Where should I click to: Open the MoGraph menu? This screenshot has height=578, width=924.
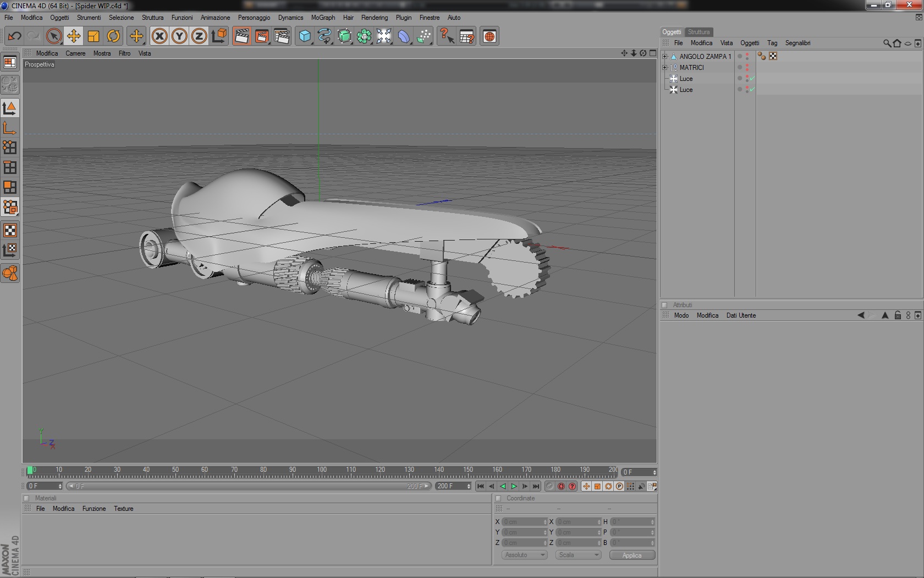(x=323, y=18)
